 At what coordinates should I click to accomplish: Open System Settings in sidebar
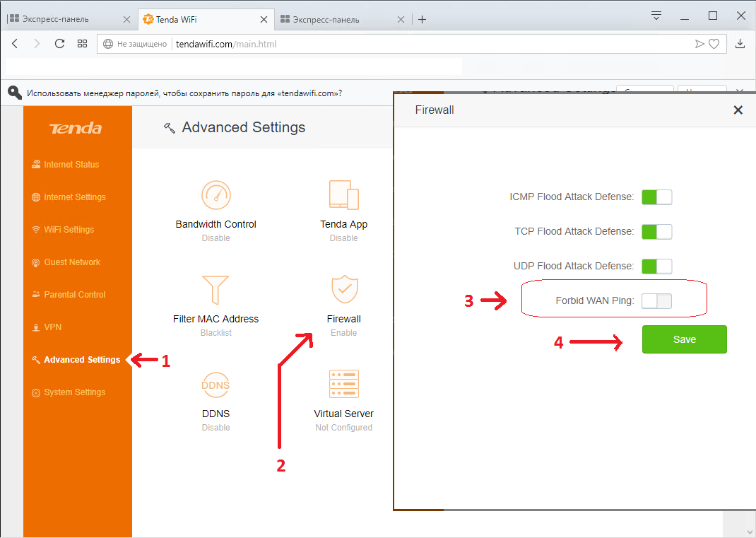(69, 392)
